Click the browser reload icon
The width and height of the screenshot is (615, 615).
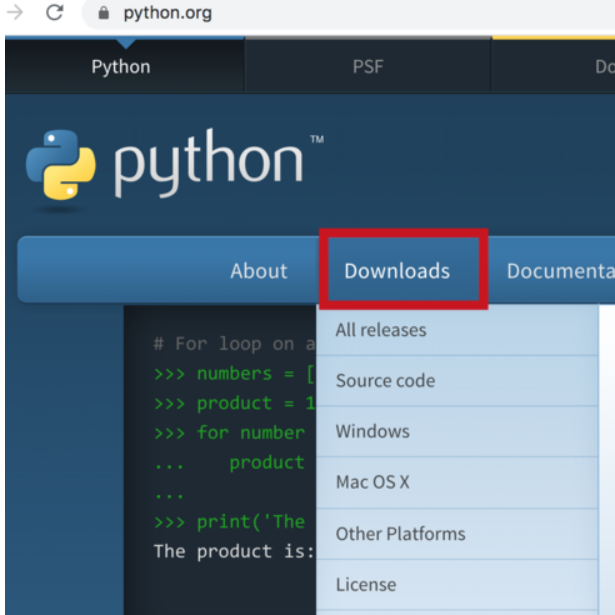(x=55, y=13)
